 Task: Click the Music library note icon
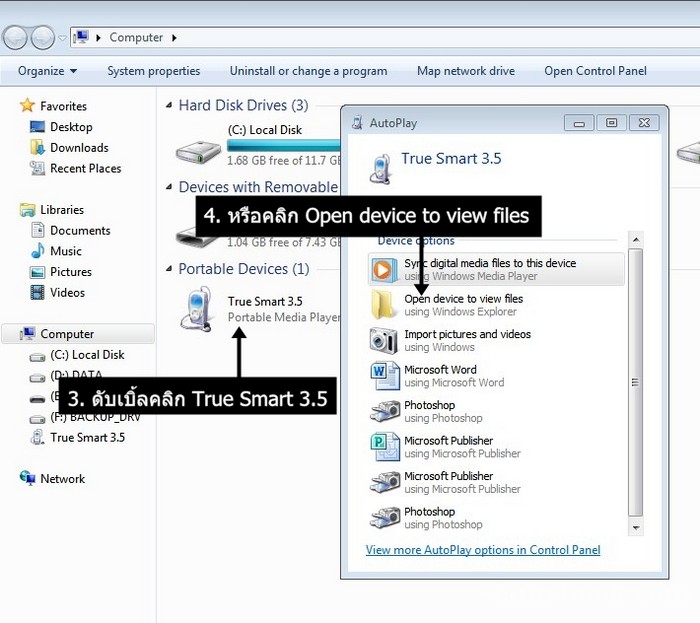(38, 251)
